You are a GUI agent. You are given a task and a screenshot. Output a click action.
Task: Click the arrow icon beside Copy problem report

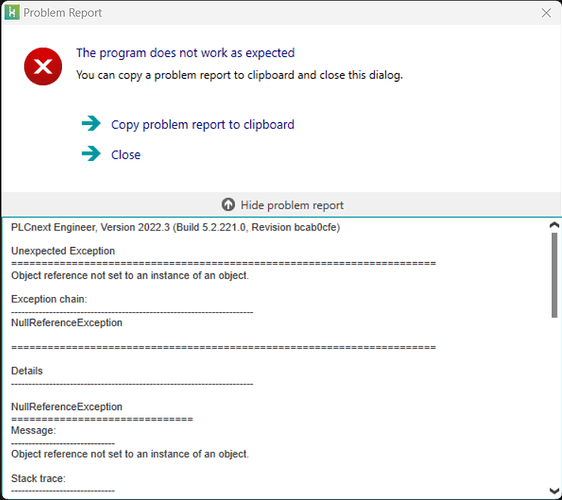pos(91,124)
